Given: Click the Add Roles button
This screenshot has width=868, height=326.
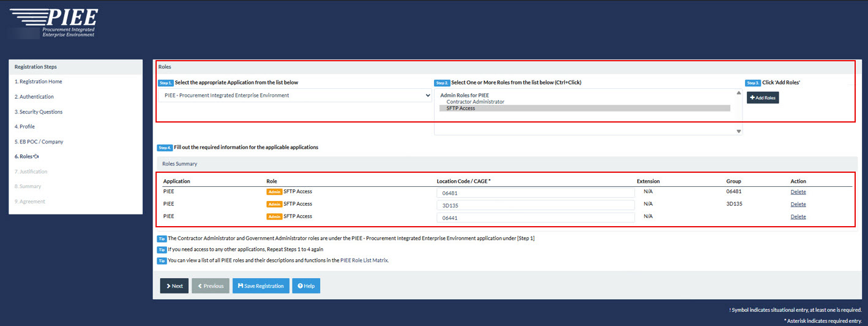Looking at the screenshot, I should (x=762, y=97).
